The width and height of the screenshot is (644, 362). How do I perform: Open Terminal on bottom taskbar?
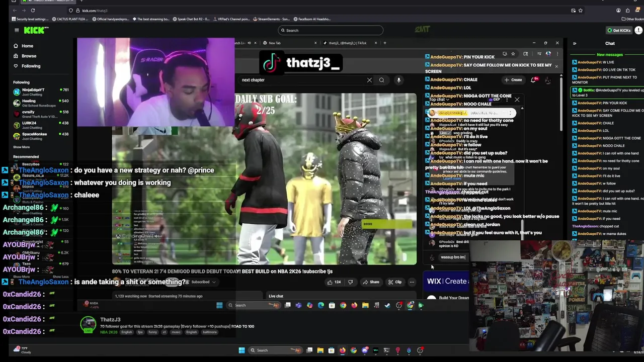tap(386, 350)
